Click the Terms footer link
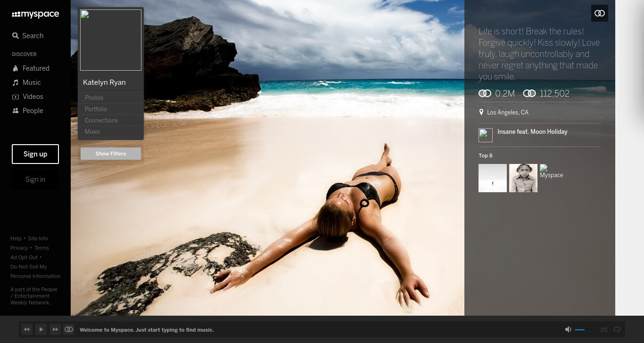 point(41,248)
